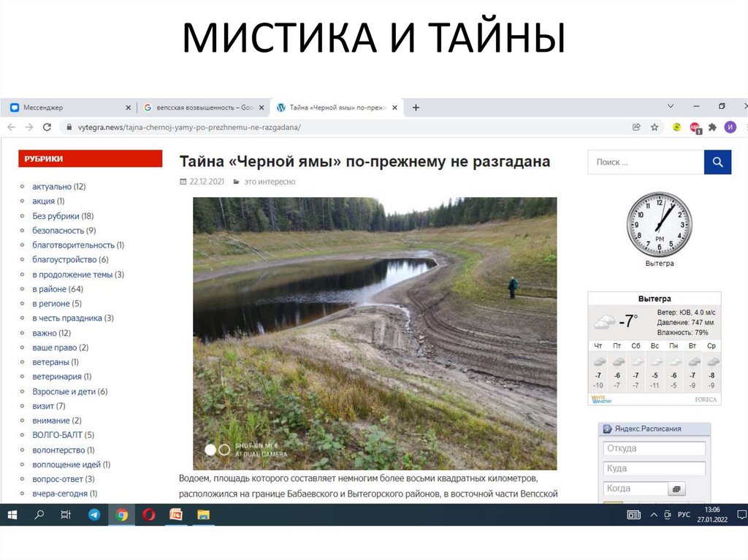
Task: Open Telegram from the taskbar
Action: point(94,515)
